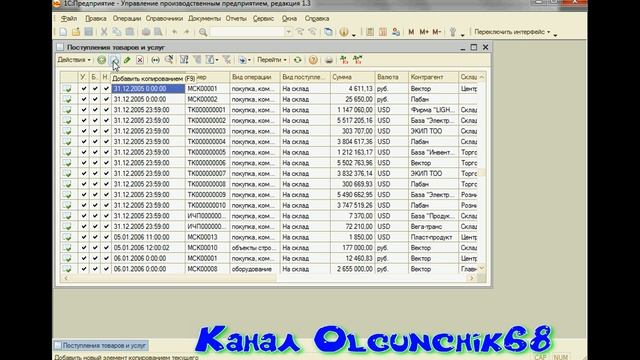
Task: Click the magnifier Search icon in the main toolbar
Action: [x=203, y=32]
